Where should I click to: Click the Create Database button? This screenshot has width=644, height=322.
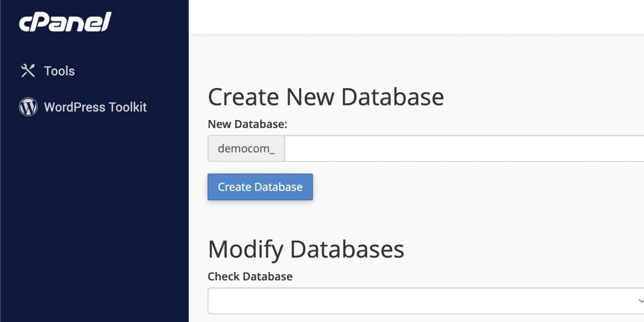click(x=260, y=187)
